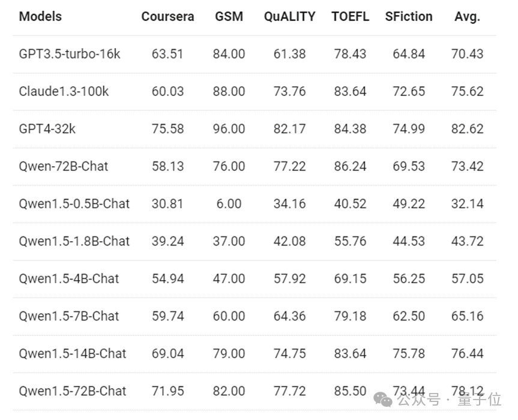Click the TOEFL column header
Viewport: 518px width, 420px height.
click(x=350, y=17)
